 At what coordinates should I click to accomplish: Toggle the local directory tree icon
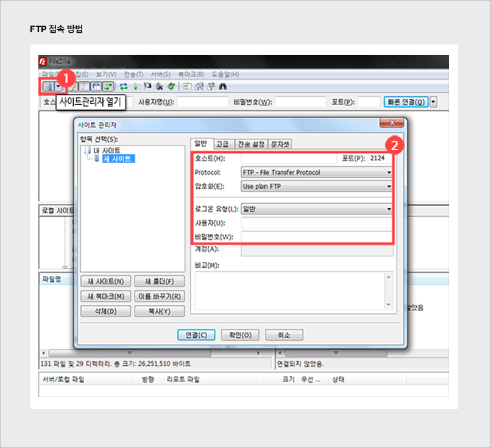pyautogui.click(x=84, y=86)
